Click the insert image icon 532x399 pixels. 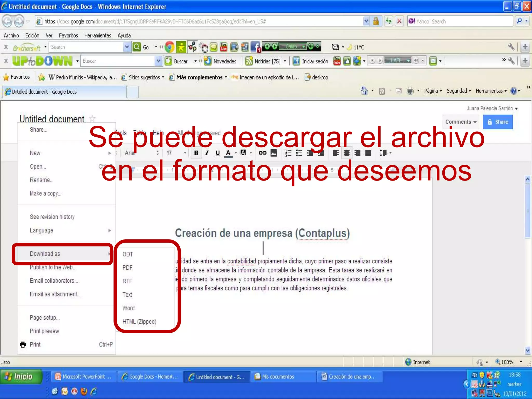(274, 153)
